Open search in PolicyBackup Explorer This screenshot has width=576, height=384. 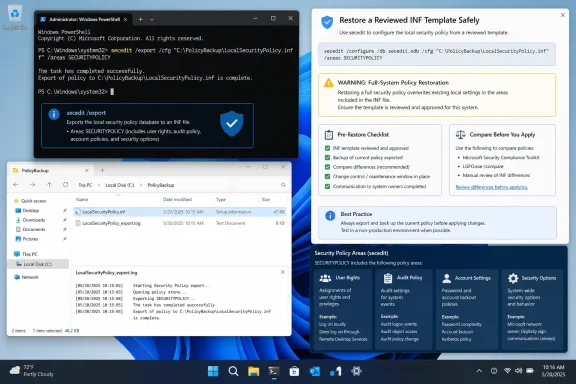click(283, 185)
